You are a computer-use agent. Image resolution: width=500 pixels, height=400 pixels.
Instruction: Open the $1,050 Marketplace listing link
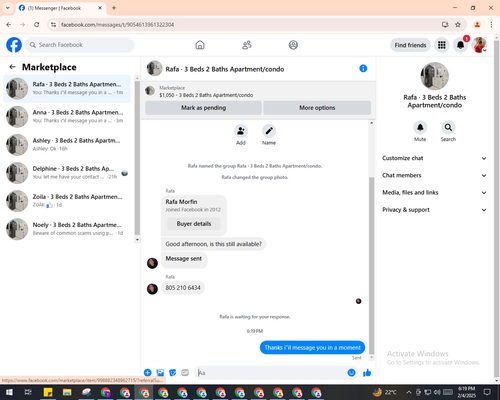click(x=206, y=95)
